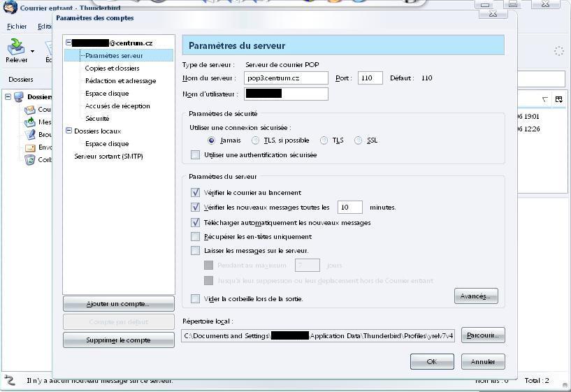Image resolution: width=571 pixels, height=392 pixels.
Task: Enable Utiliser une authentification sécurisée
Action: pyautogui.click(x=195, y=154)
